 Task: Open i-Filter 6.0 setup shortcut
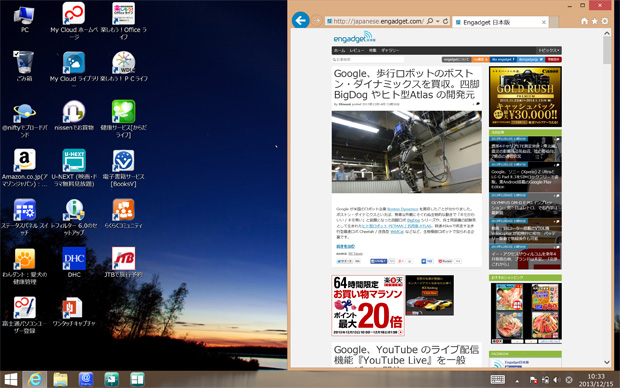click(74, 217)
